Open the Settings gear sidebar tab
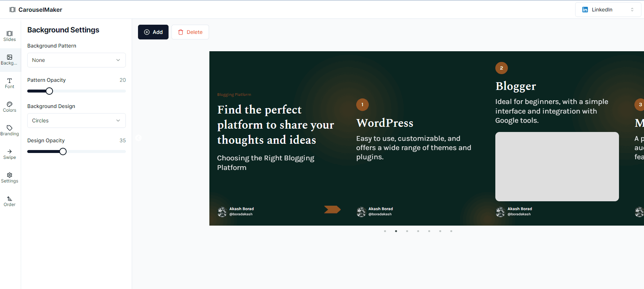 (x=10, y=178)
